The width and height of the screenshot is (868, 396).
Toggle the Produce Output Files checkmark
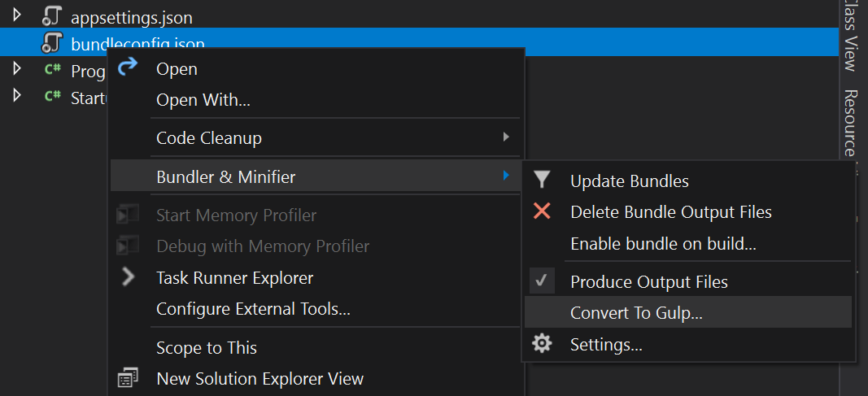pyautogui.click(x=542, y=281)
